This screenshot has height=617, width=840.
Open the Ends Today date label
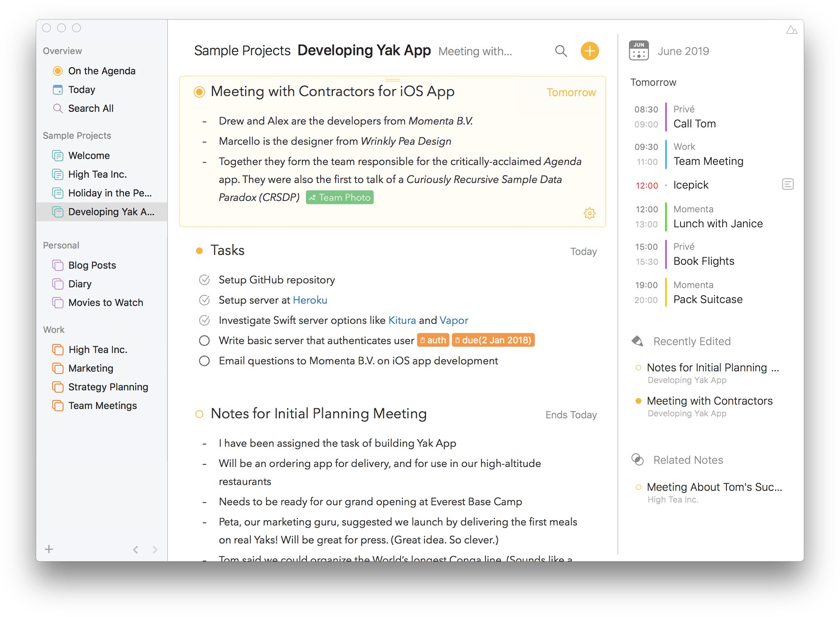(571, 415)
